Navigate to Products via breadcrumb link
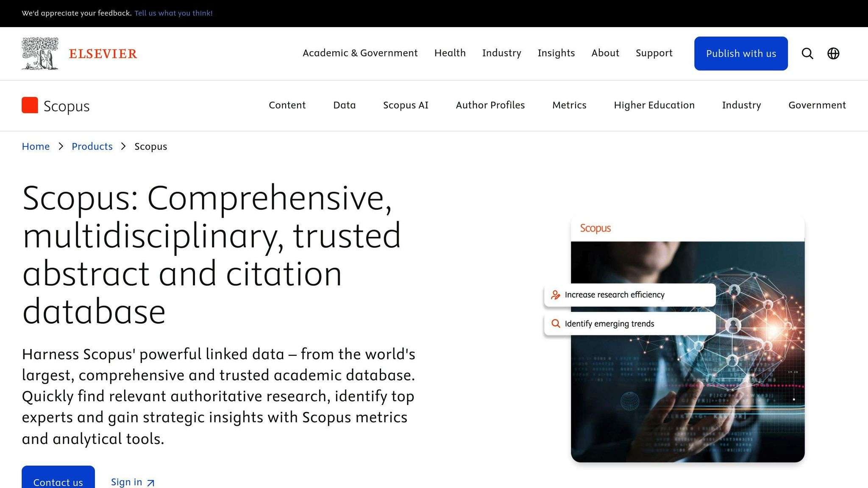This screenshot has height=488, width=868. [x=92, y=146]
